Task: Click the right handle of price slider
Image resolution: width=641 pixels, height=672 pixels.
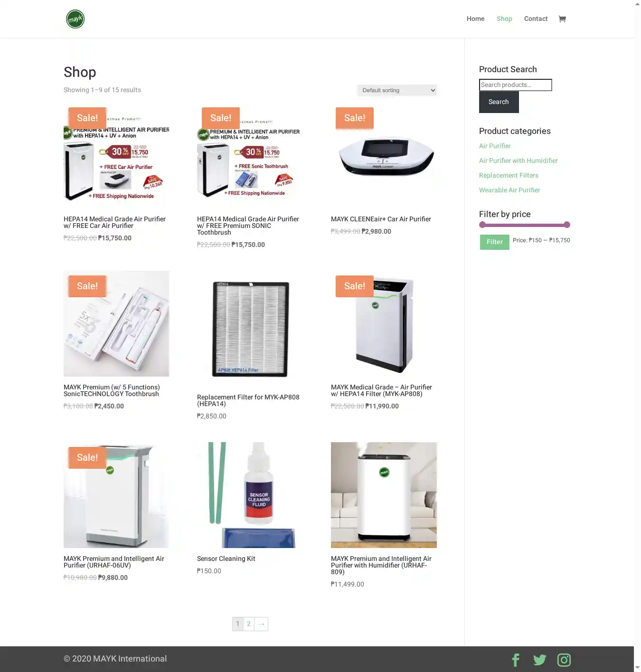Action: coord(567,225)
